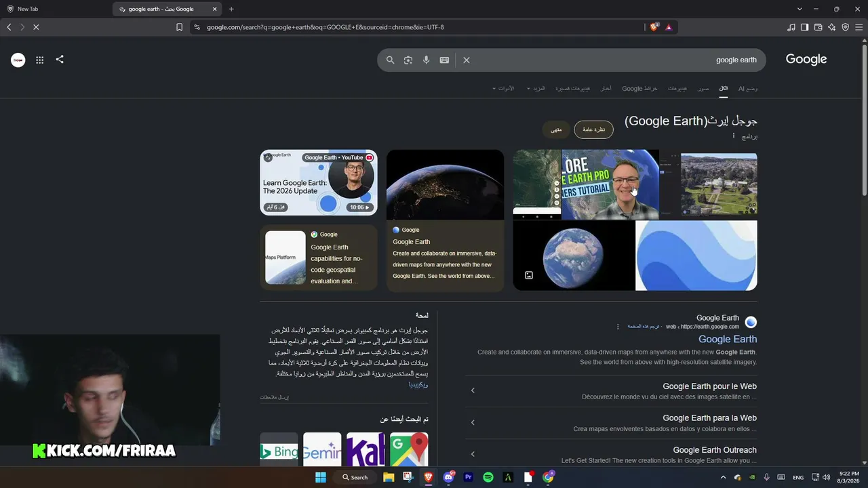The height and width of the screenshot is (488, 868).
Task: Select the نظرة عامة overview chip
Action: [593, 129]
